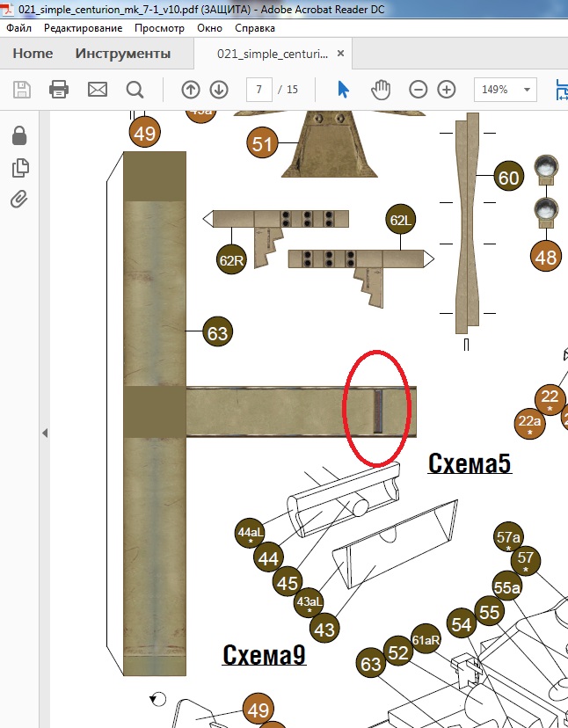Click the Save file icon
568x728 pixels.
[22, 89]
